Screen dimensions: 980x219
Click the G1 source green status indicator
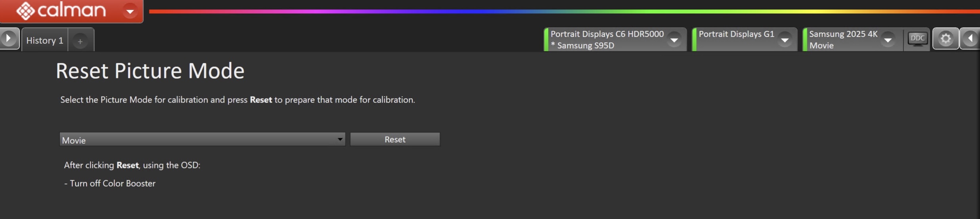694,39
